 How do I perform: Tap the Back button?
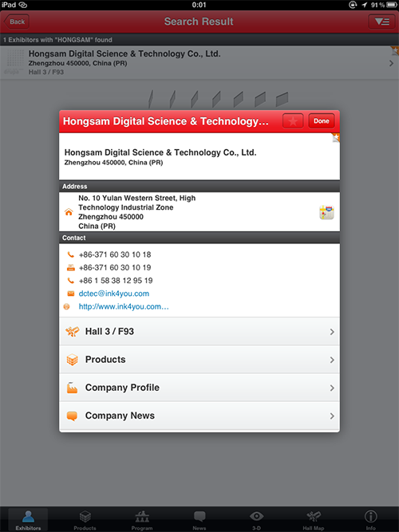pos(16,22)
